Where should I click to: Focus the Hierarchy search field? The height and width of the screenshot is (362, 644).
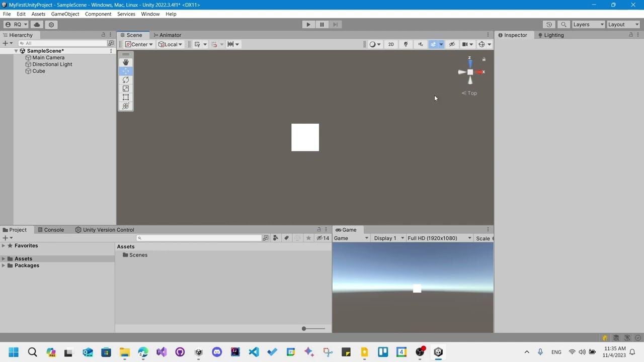[62, 43]
